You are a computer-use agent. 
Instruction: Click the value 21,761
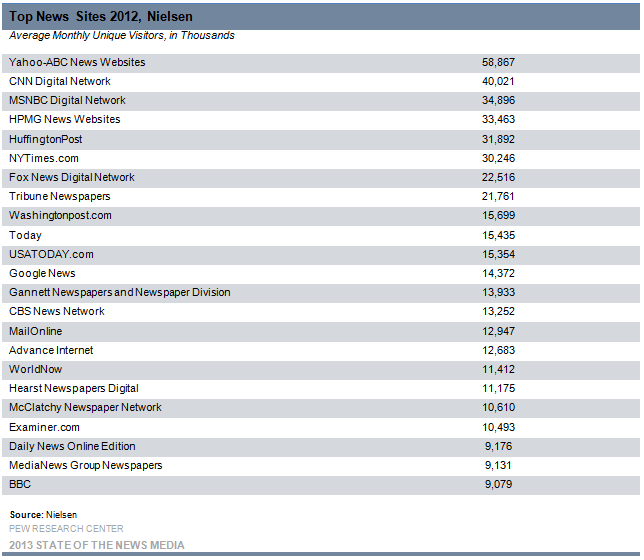[x=498, y=196]
